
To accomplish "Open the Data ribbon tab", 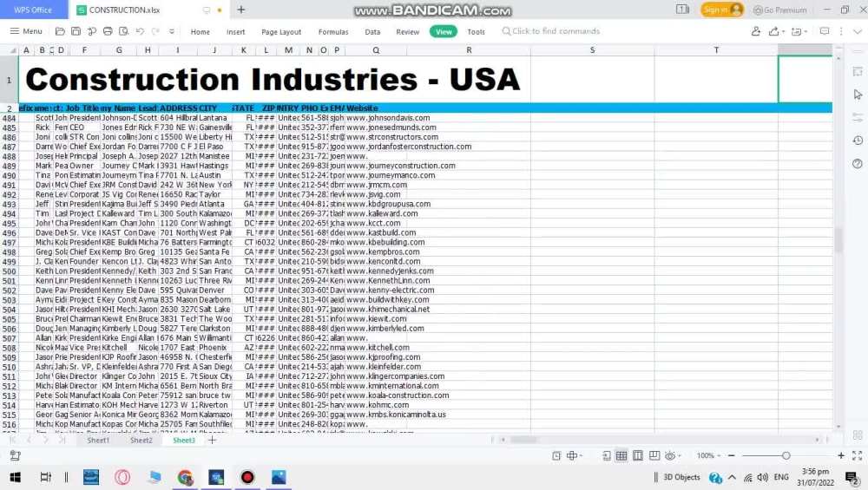I will (372, 32).
